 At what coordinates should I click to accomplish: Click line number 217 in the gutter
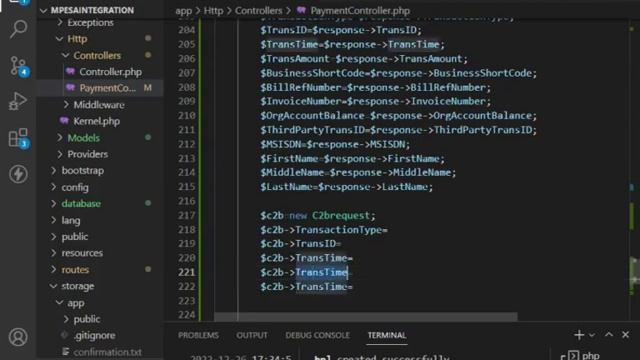click(187, 215)
